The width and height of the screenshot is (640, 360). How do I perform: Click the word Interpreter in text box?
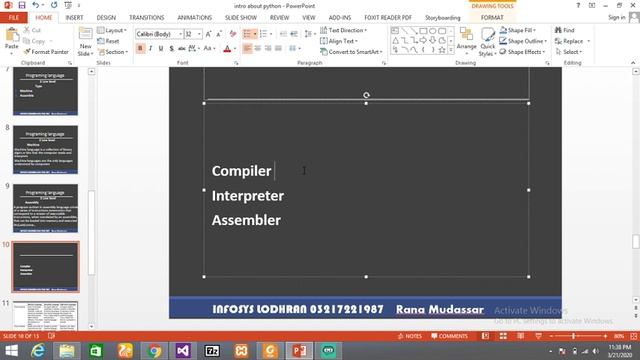[x=248, y=196]
